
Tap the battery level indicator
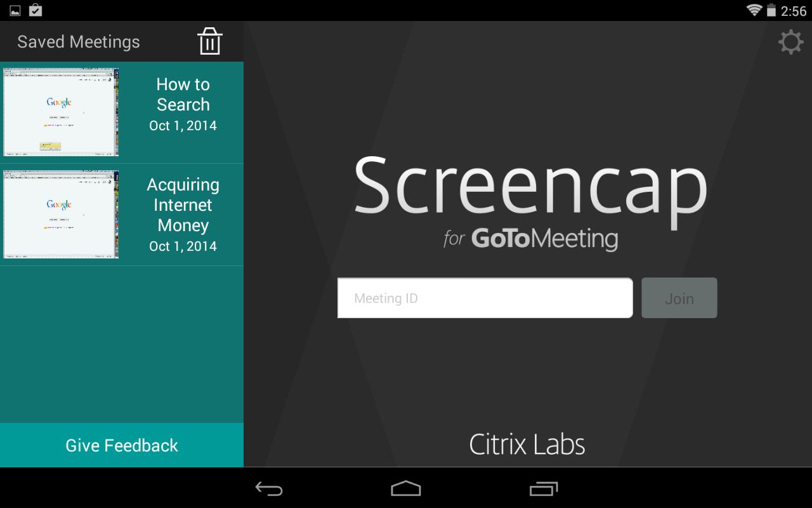pos(772,10)
